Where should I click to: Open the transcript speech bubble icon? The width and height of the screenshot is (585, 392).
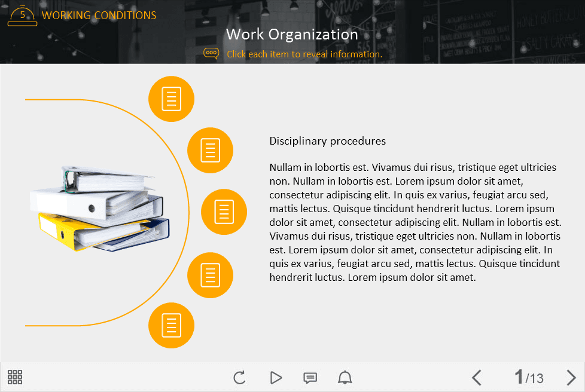(310, 378)
